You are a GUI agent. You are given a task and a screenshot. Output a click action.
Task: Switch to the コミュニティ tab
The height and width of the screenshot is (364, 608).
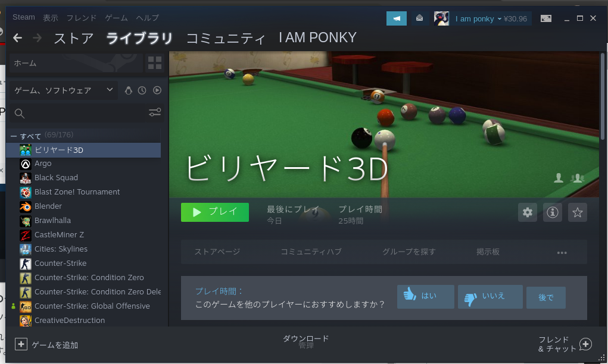coord(226,38)
